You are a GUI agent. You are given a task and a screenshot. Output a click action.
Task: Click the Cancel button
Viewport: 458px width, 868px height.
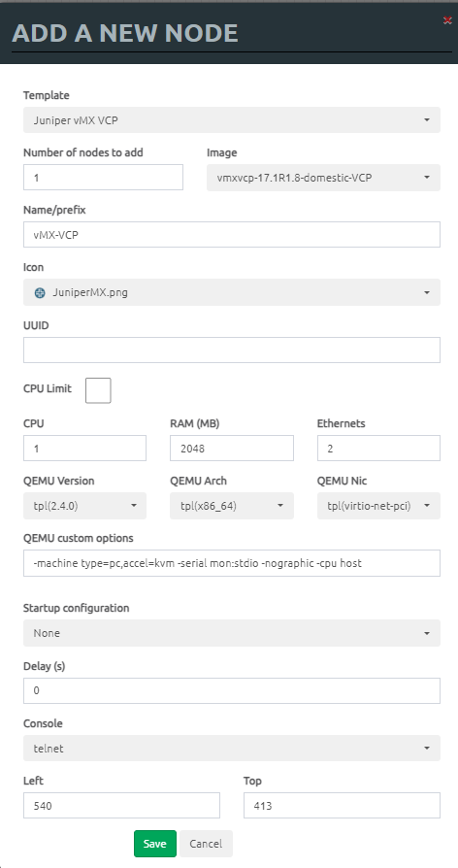coord(206,844)
